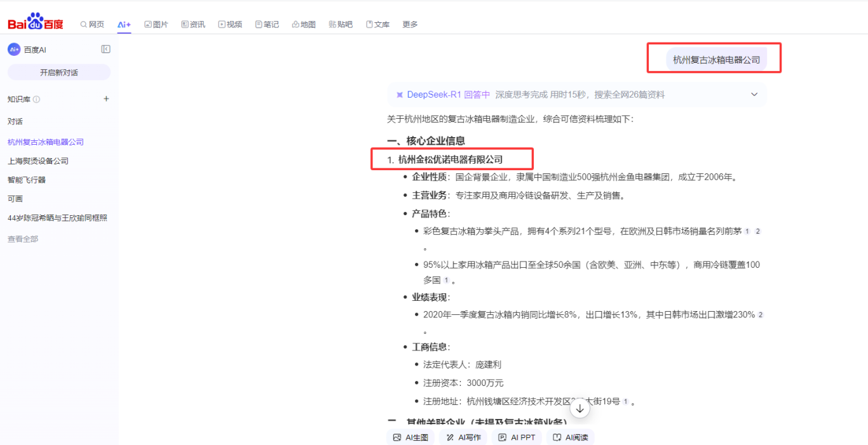Open citation 1 after 商用冷链覆盖100多国
Screen dimensions: 868x445
pyautogui.click(x=446, y=281)
